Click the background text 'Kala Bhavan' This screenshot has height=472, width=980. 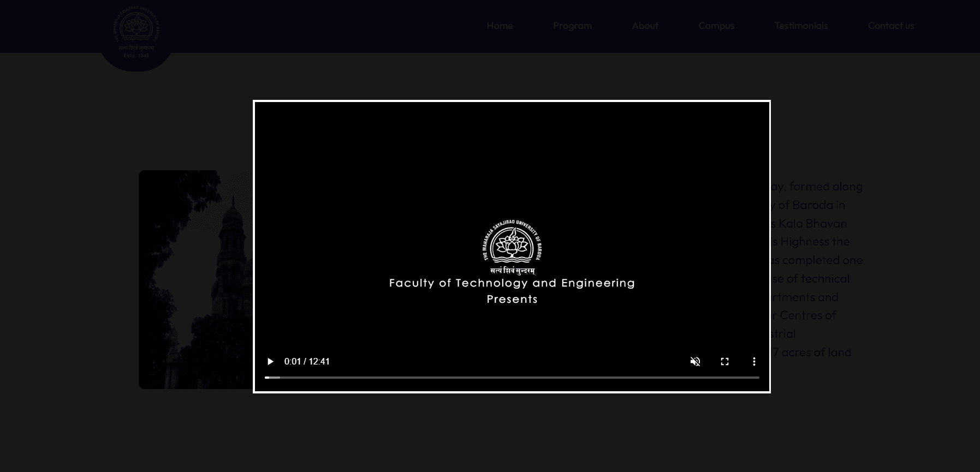812,223
